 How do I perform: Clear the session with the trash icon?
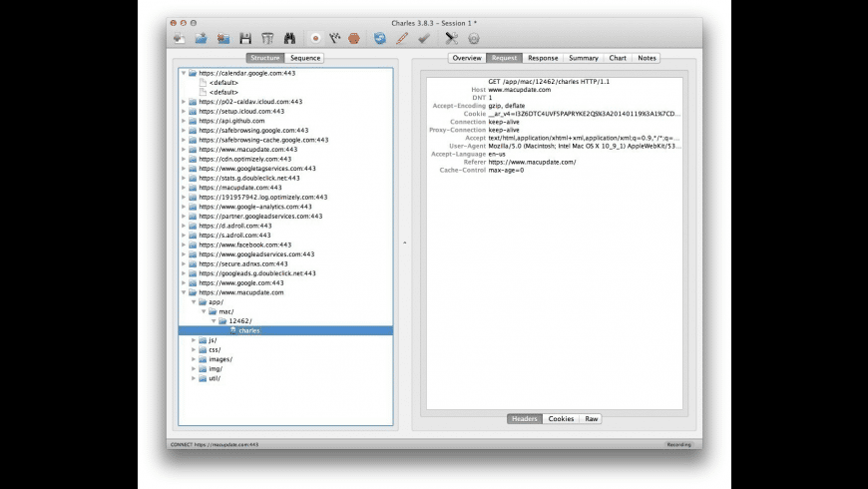click(266, 39)
